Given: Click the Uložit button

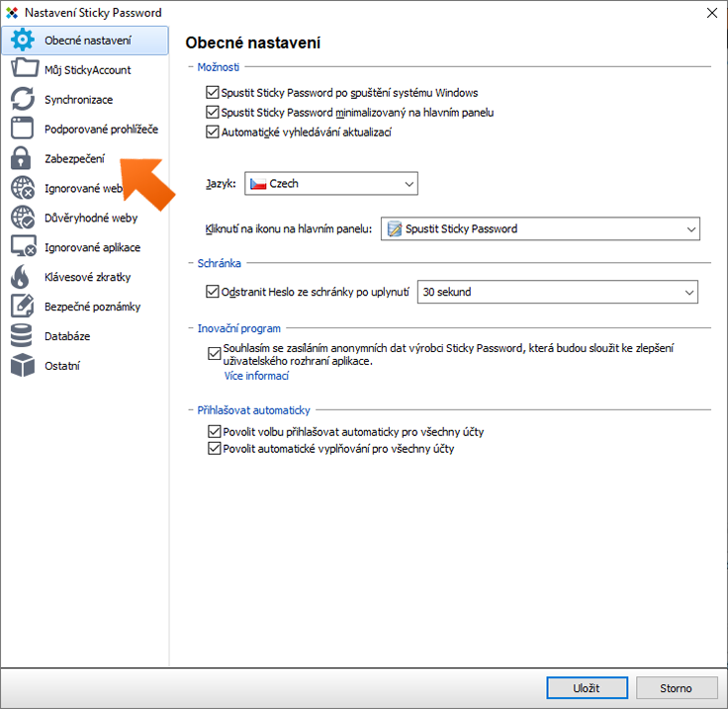Looking at the screenshot, I should tap(587, 687).
